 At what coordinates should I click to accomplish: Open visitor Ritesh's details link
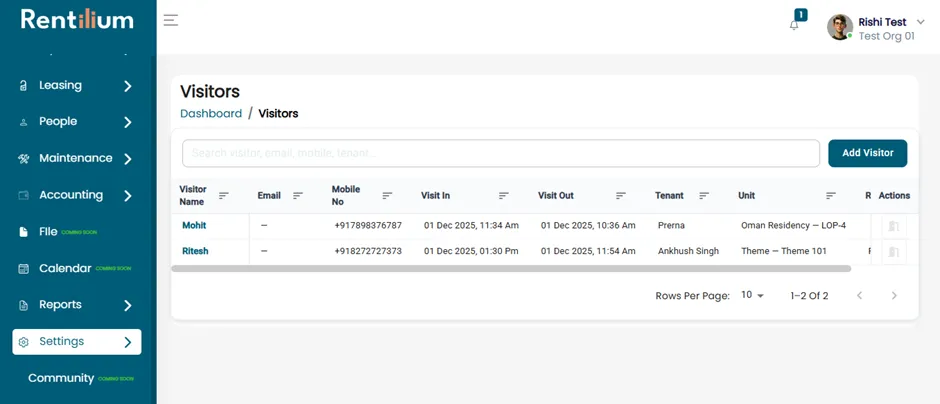point(195,251)
